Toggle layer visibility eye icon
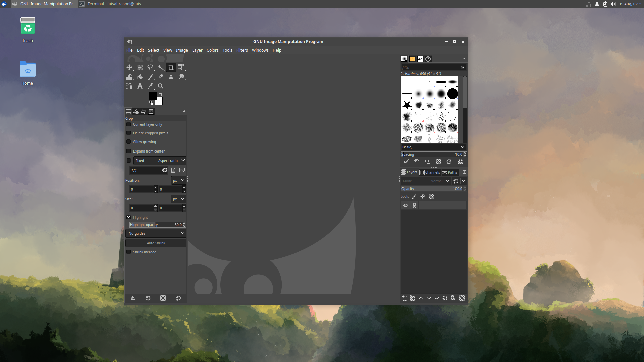 point(405,205)
